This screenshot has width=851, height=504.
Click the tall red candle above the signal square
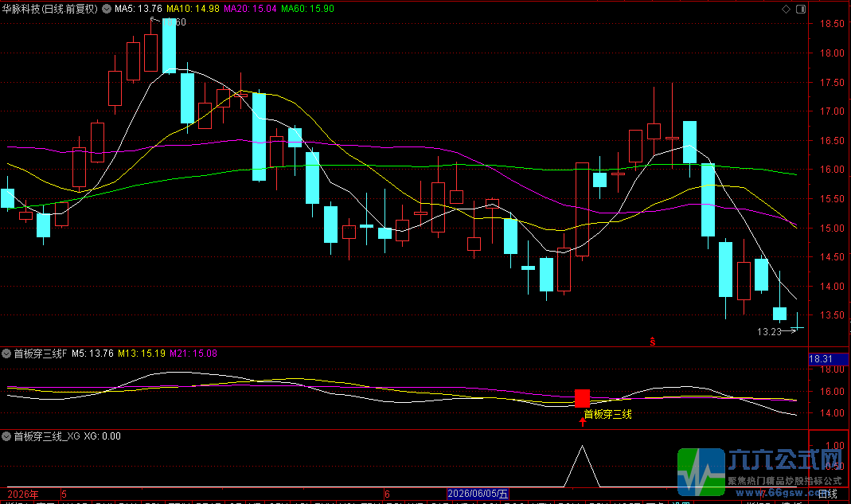tap(583, 209)
